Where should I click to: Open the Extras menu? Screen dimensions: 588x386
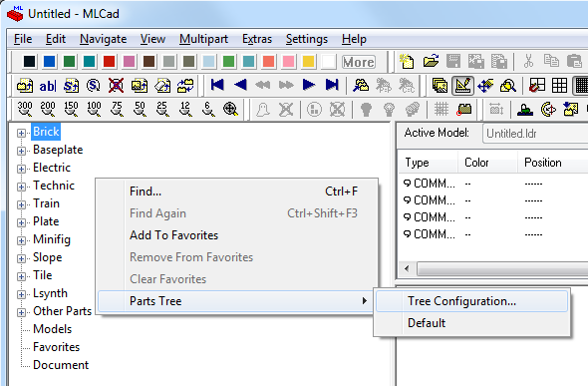point(257,39)
